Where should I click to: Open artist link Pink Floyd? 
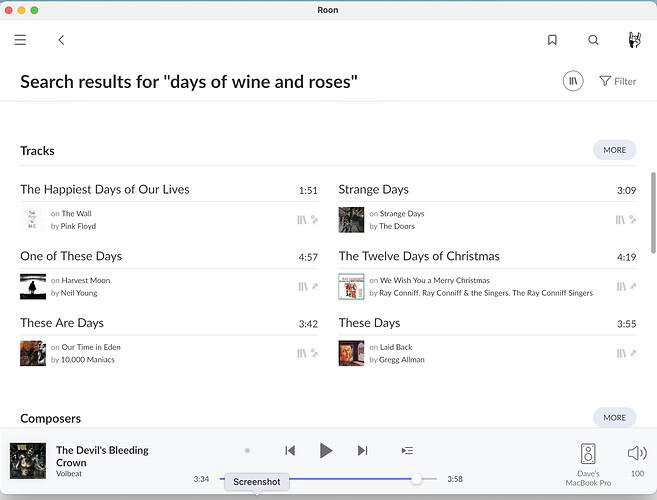click(x=78, y=226)
